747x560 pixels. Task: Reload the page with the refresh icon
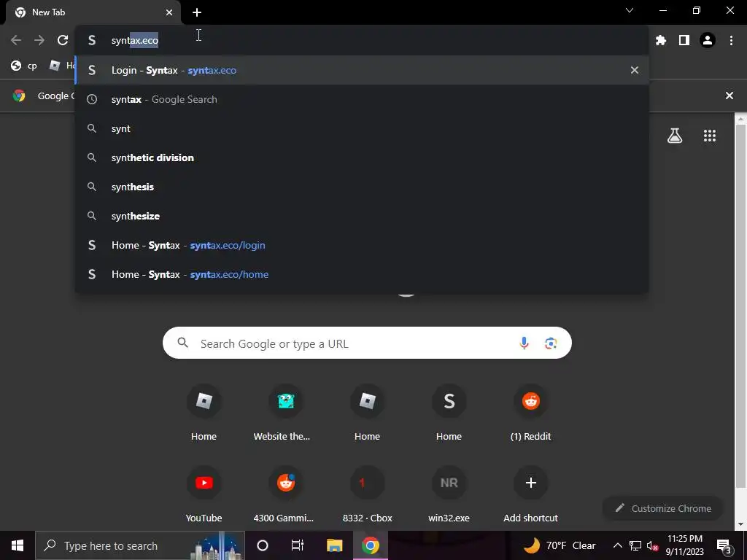(63, 41)
